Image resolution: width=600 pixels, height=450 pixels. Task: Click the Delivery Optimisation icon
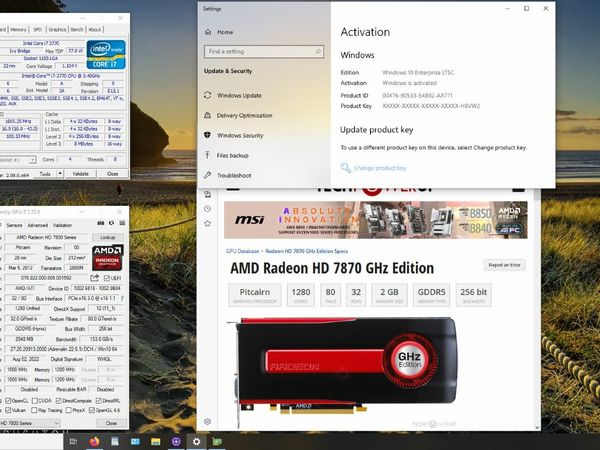[x=207, y=115]
